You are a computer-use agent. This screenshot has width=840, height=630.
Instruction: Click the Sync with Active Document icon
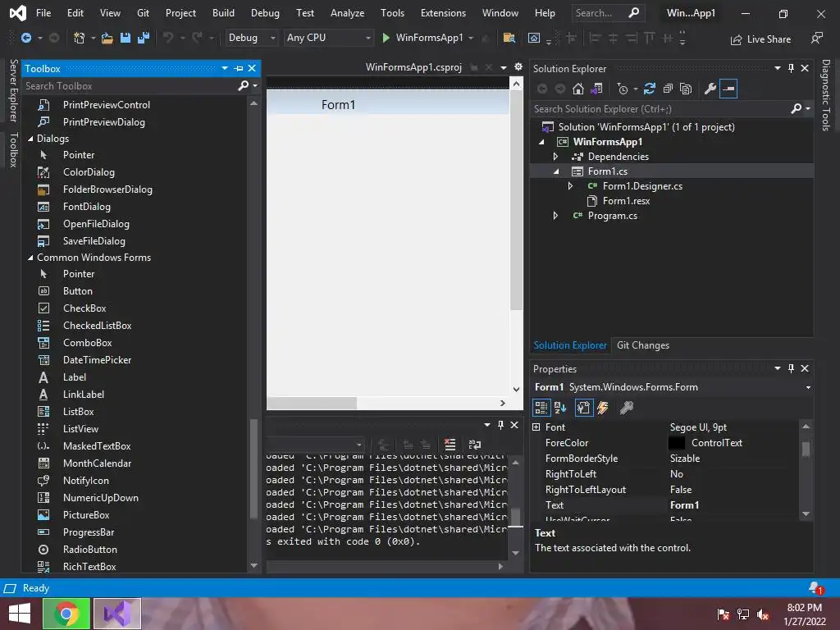[x=650, y=89]
